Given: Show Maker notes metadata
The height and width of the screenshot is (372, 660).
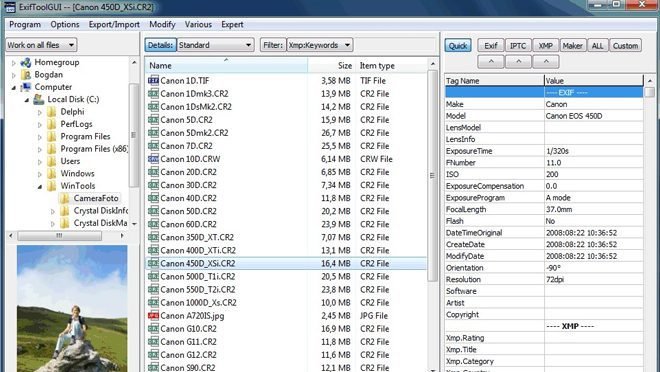Looking at the screenshot, I should pos(572,46).
